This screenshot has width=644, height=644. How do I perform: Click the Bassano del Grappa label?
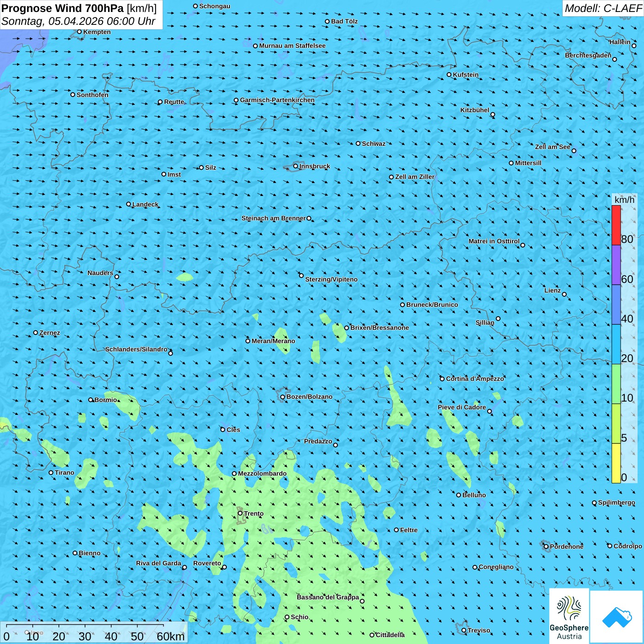tap(328, 597)
